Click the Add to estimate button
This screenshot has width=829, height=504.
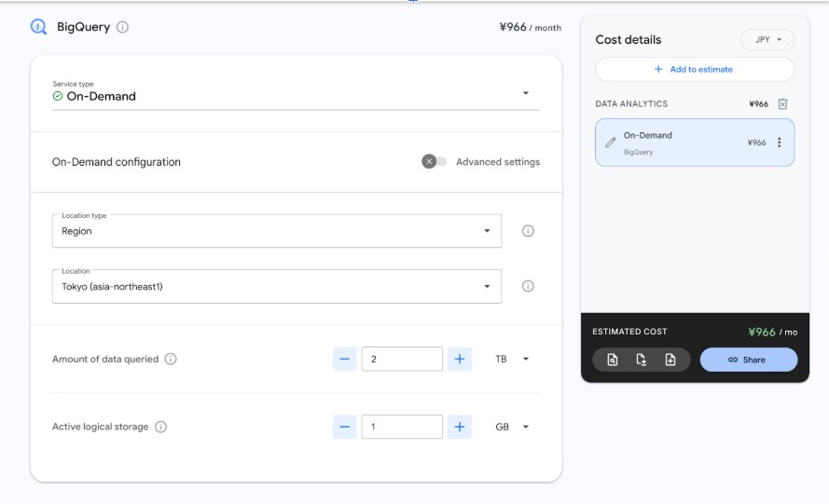click(x=695, y=69)
